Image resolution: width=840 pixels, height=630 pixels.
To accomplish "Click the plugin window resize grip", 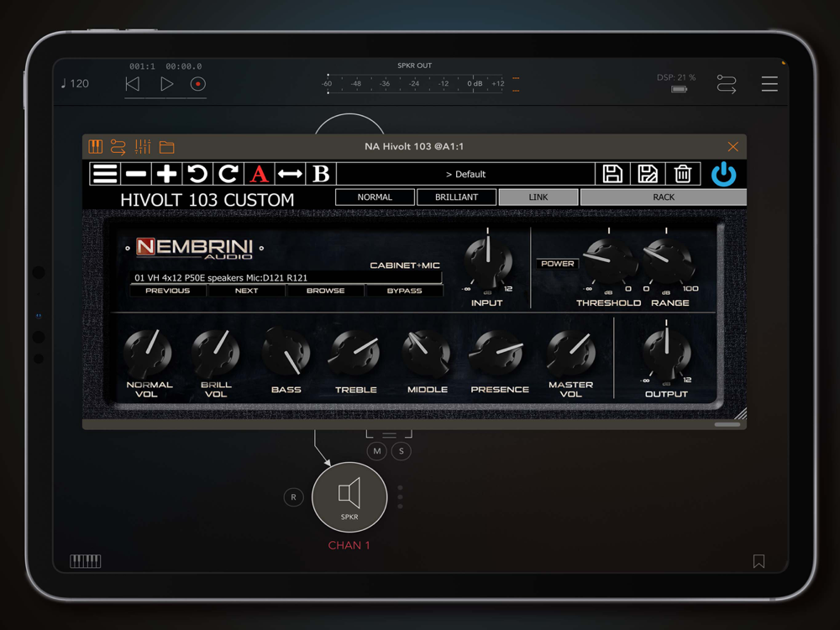I will [x=740, y=413].
